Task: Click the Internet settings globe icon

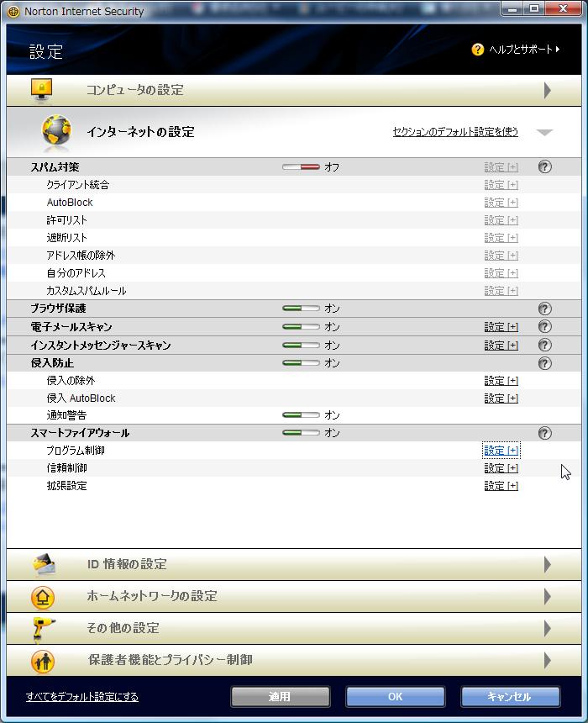Action: coord(56,132)
